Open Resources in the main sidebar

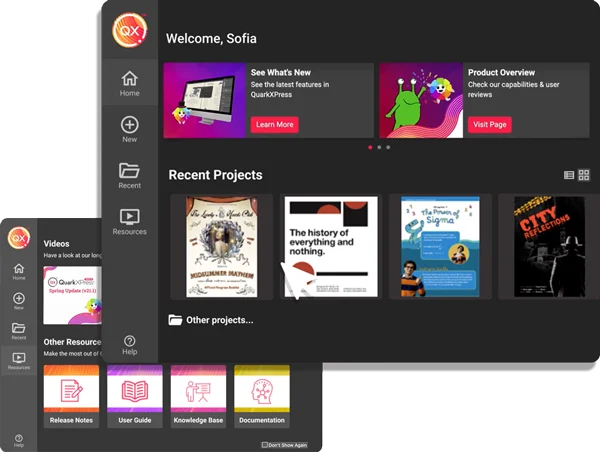[129, 221]
